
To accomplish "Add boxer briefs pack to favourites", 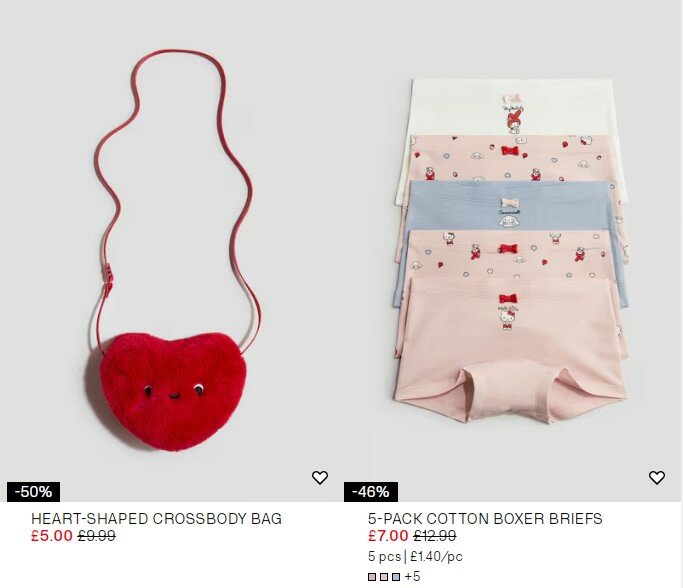I will coord(657,477).
